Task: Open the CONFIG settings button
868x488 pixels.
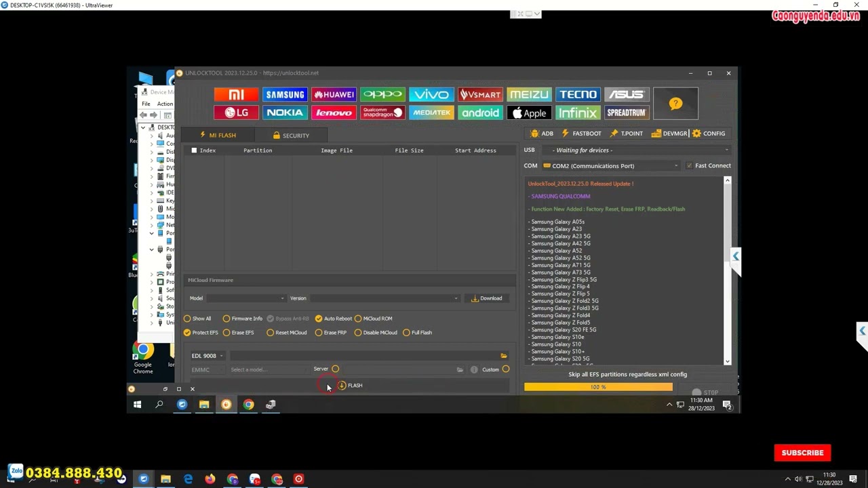Action: click(709, 134)
